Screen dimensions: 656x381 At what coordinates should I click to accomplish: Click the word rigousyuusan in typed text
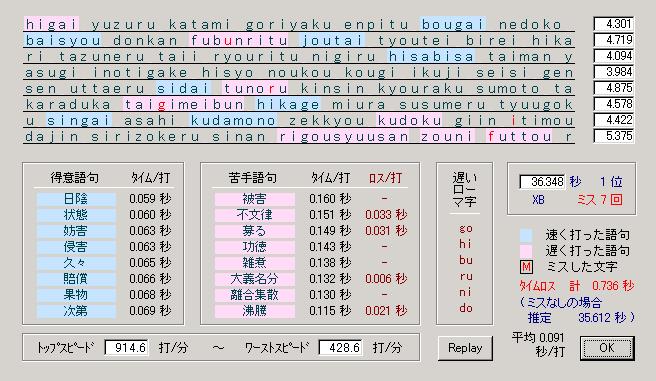343,137
